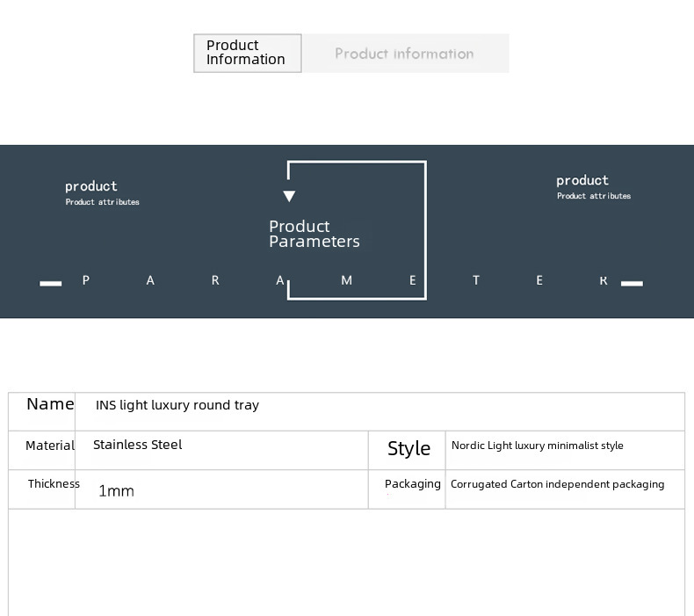Click the Name header cell
This screenshot has width=694, height=616.
click(50, 404)
